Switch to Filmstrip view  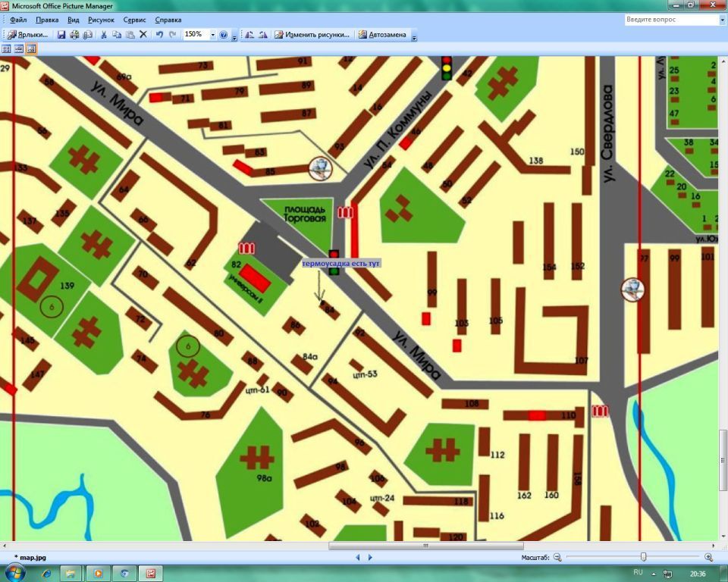(x=18, y=48)
